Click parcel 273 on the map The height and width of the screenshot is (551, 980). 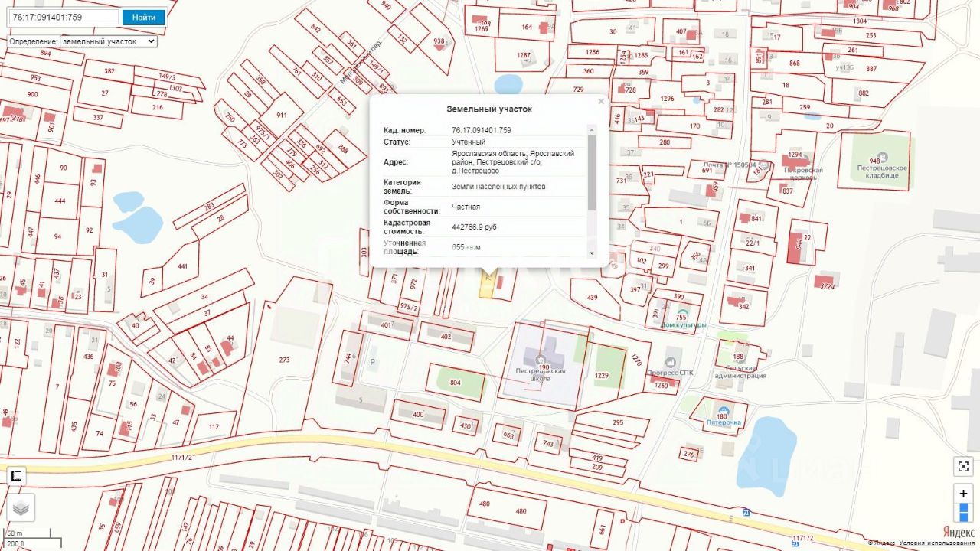(285, 360)
